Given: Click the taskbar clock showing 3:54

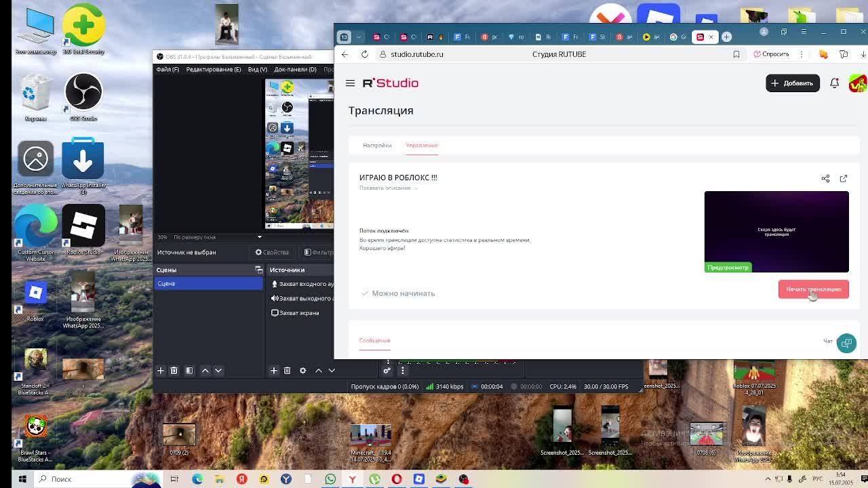Looking at the screenshot, I should [841, 479].
